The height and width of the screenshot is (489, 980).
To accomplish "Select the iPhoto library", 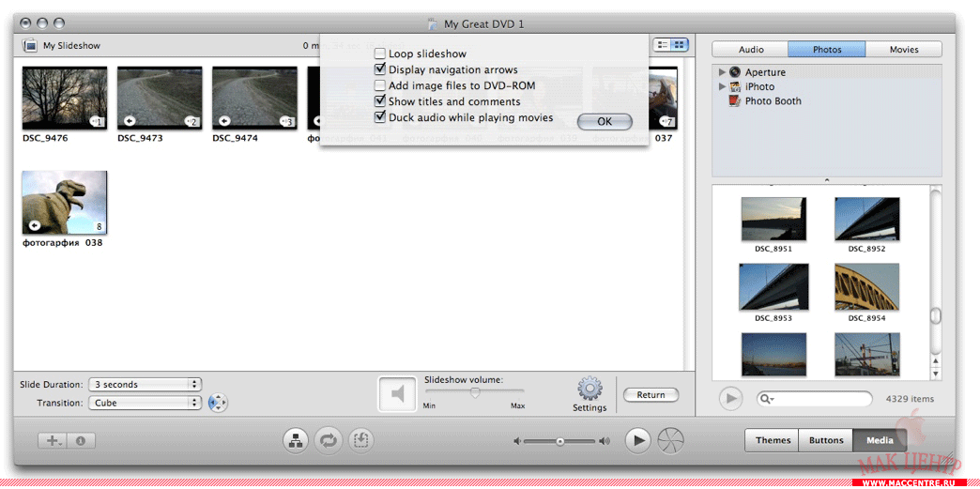I will coord(752,86).
